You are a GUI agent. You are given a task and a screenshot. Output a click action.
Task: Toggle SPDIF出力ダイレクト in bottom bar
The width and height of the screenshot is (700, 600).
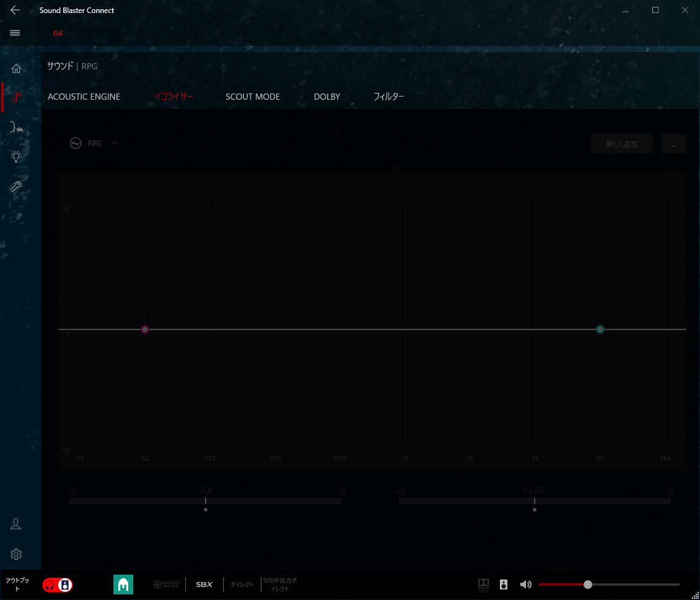tap(280, 585)
